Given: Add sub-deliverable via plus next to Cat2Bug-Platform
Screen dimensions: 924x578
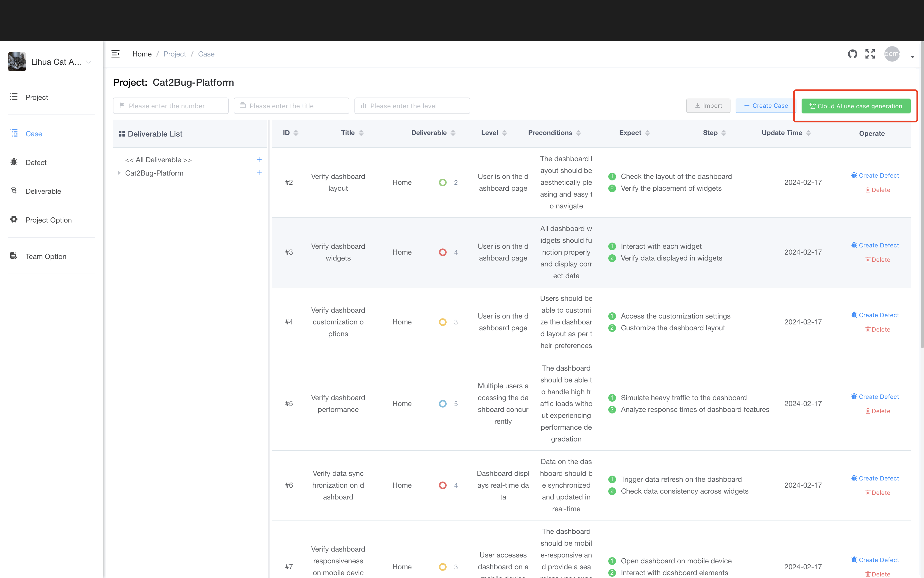Looking at the screenshot, I should point(259,173).
